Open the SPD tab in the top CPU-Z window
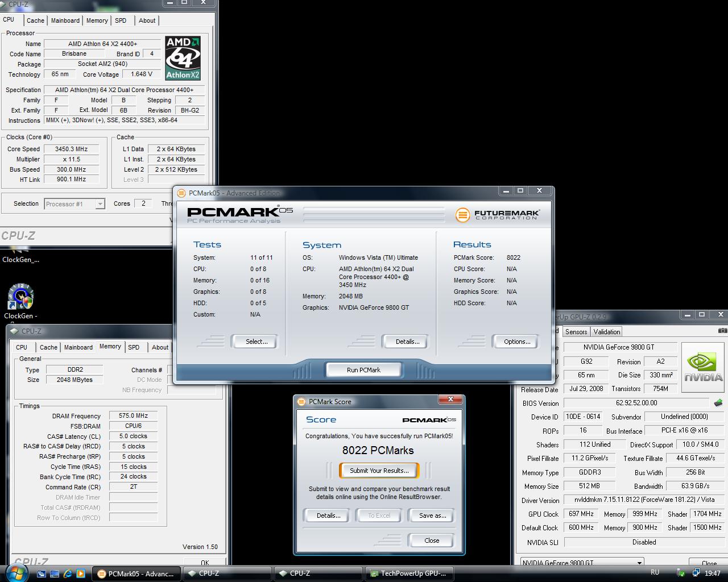The height and width of the screenshot is (582, 728). (121, 20)
